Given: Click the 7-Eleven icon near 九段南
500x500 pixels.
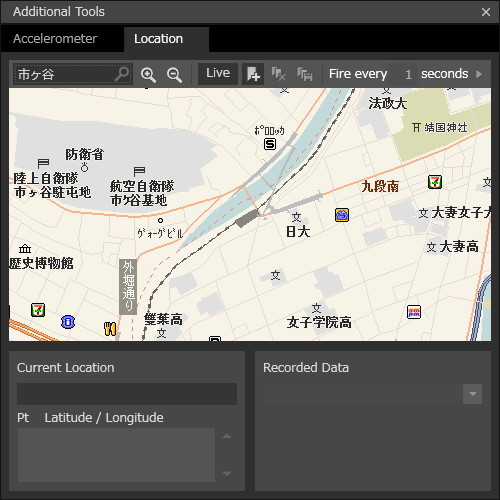Looking at the screenshot, I should pos(435,182).
